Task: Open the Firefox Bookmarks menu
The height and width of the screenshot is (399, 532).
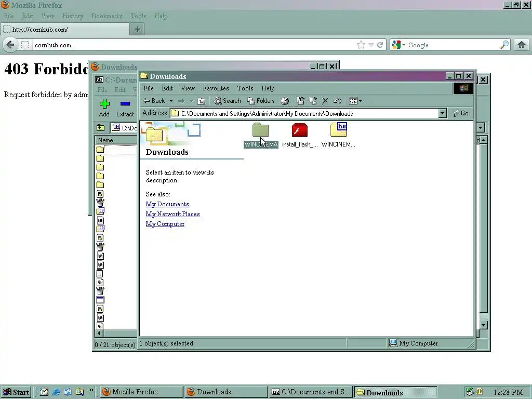Action: coord(107,16)
